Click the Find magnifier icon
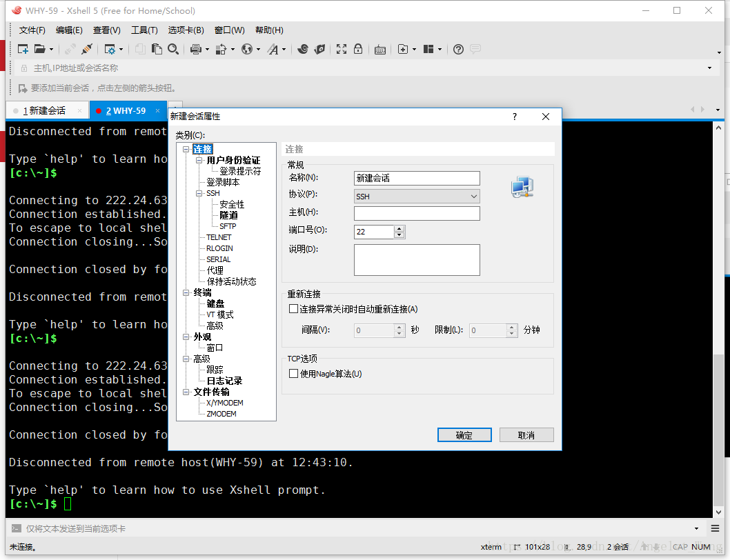The image size is (730, 560). (173, 49)
